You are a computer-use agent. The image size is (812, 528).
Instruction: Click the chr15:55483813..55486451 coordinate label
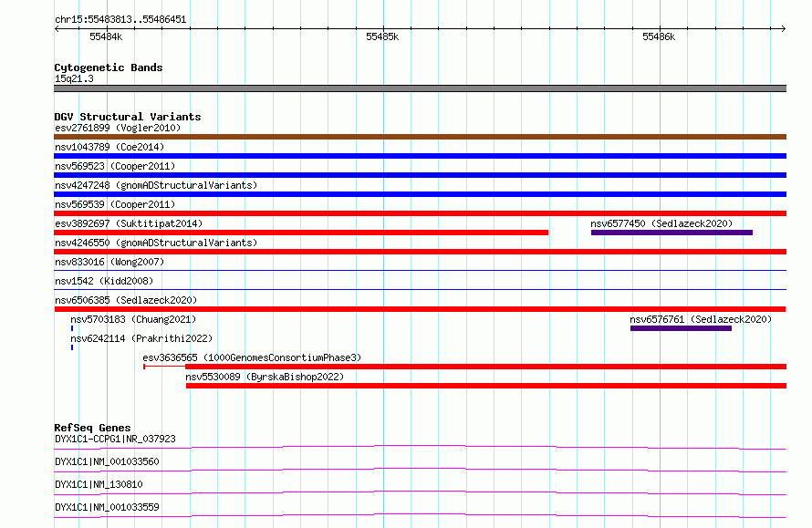[120, 19]
